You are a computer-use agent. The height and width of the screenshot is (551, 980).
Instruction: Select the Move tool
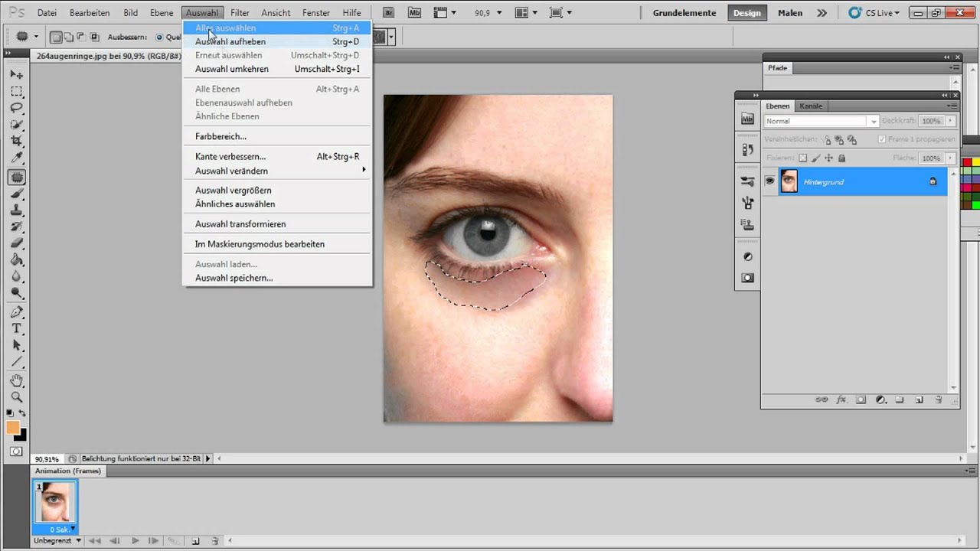(x=16, y=74)
